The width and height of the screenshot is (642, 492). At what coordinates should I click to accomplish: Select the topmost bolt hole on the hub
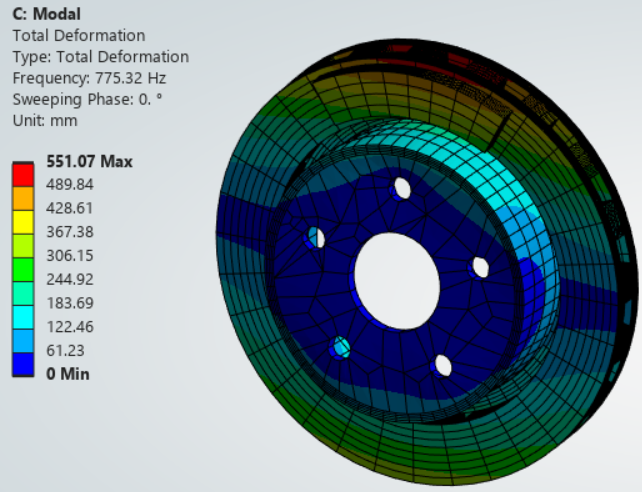click(x=402, y=188)
